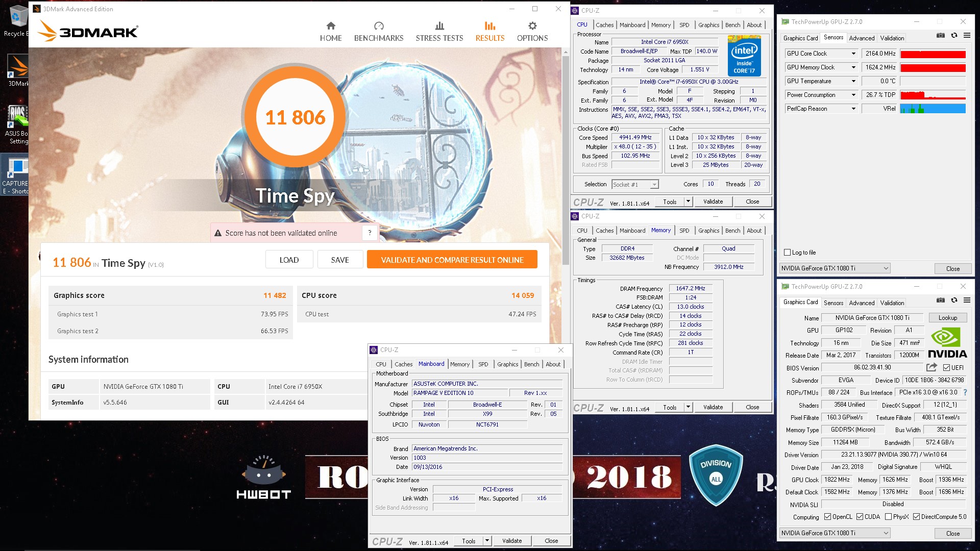This screenshot has width=980, height=551.
Task: Expand the GPU Temperature sensor dropdown
Action: (853, 81)
